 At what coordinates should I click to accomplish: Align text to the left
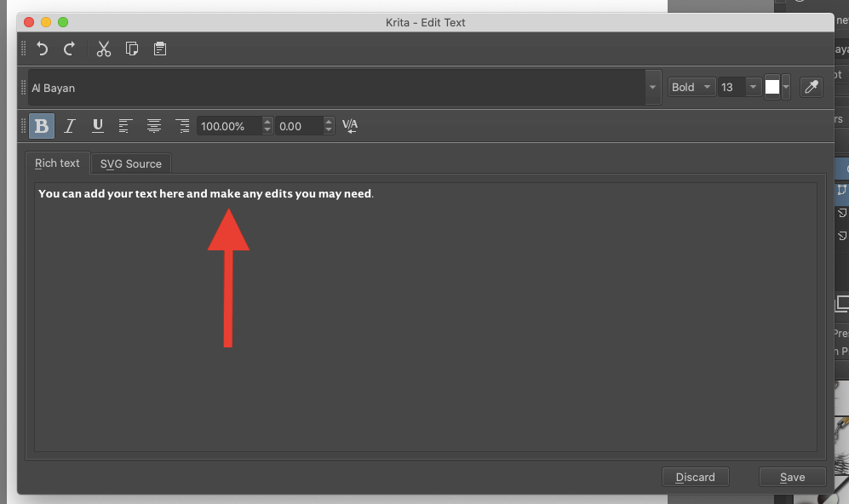[125, 126]
